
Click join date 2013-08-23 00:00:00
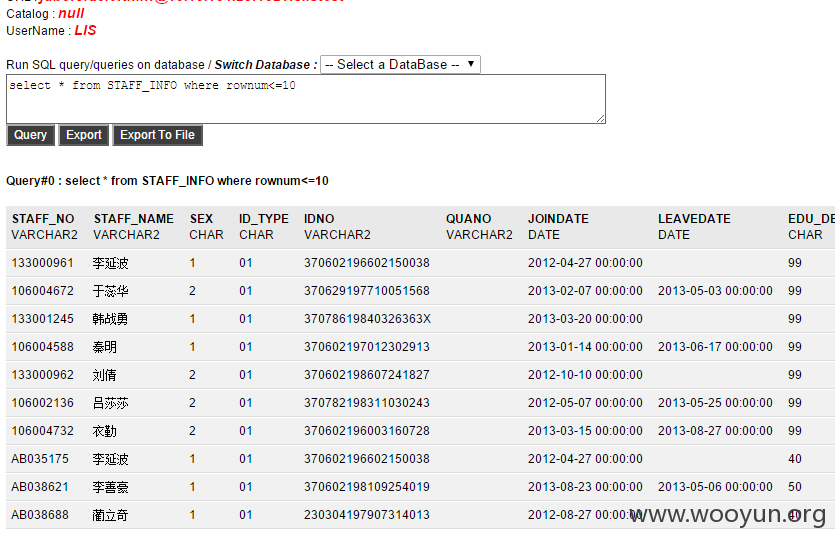tap(585, 487)
